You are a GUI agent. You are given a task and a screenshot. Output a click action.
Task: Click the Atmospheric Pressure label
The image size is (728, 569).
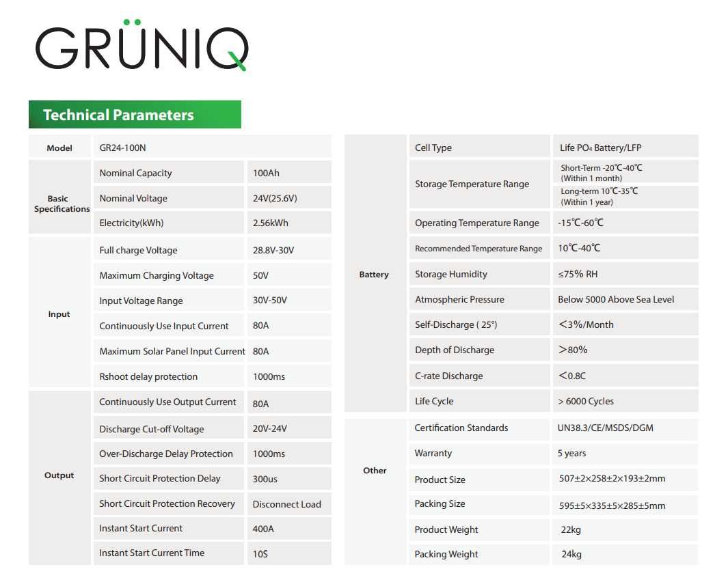[x=459, y=299]
